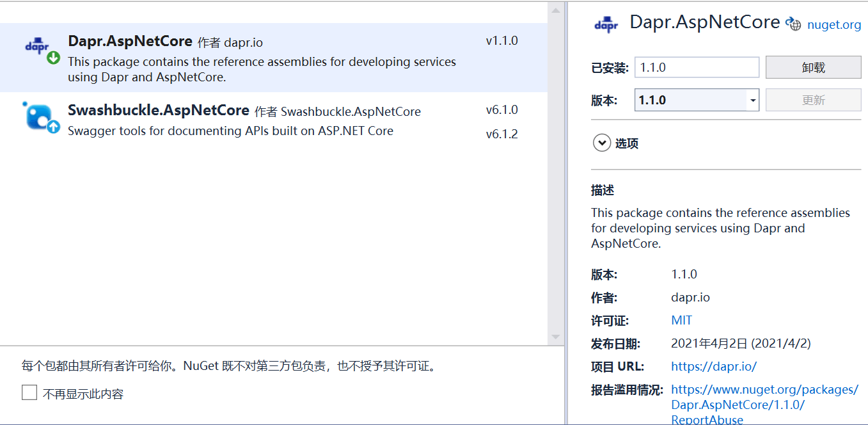Click the Swashbuckle.AspNetCore package icon
868x425 pixels.
click(x=38, y=116)
